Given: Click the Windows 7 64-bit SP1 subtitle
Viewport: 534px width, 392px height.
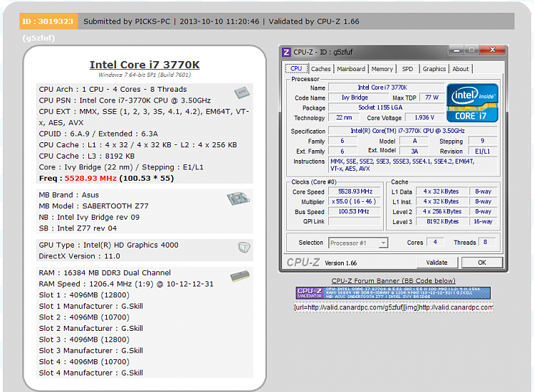Looking at the screenshot, I should click(145, 75).
